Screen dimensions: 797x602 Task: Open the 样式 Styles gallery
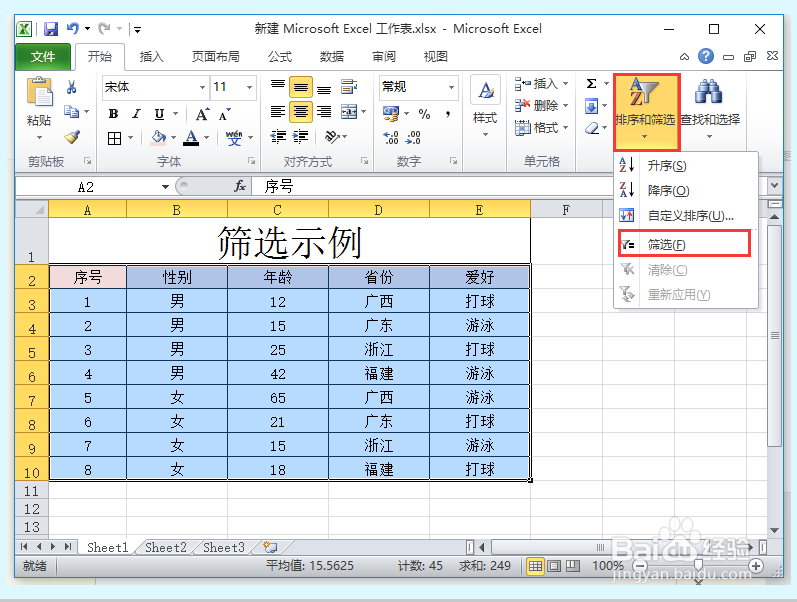pyautogui.click(x=485, y=107)
